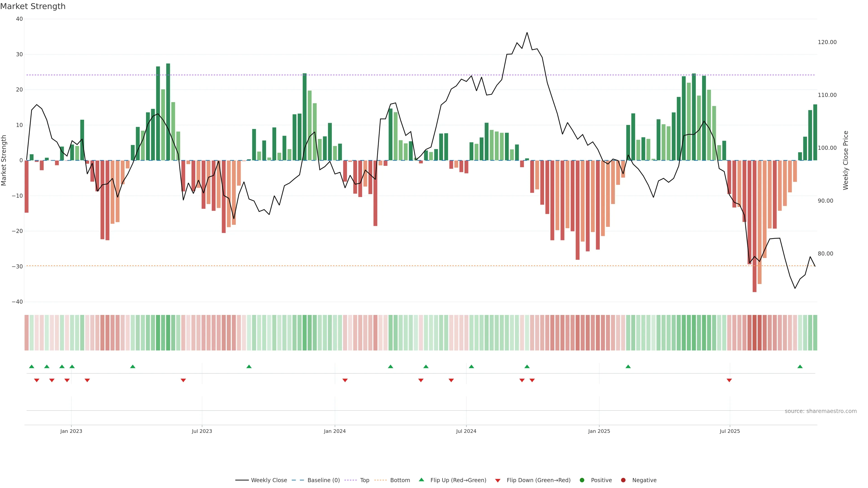Viewport: 868px width, 488px height.
Task: Toggle Flip Up (Red→Green) in the legend
Action: [x=458, y=480]
